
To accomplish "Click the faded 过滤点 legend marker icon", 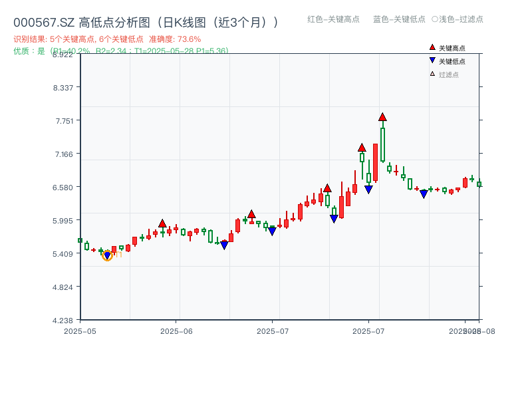I will [x=432, y=74].
